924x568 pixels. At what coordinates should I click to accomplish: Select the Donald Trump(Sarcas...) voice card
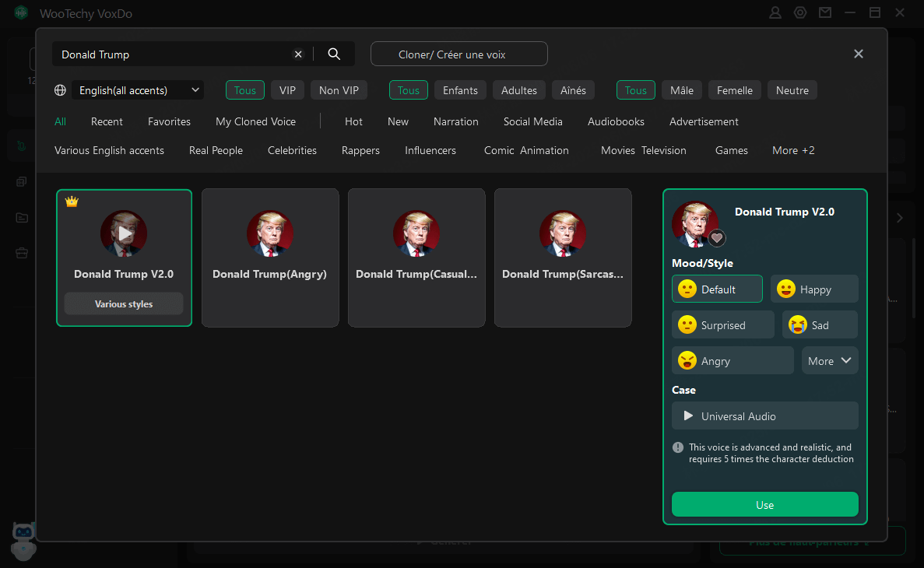coord(563,258)
